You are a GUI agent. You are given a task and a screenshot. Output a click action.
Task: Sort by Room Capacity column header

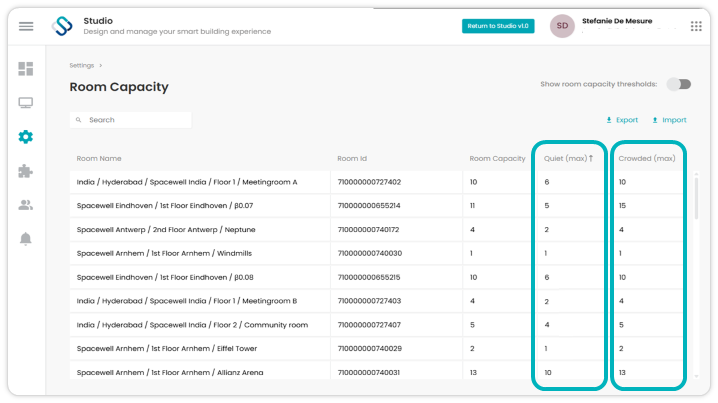coord(497,158)
